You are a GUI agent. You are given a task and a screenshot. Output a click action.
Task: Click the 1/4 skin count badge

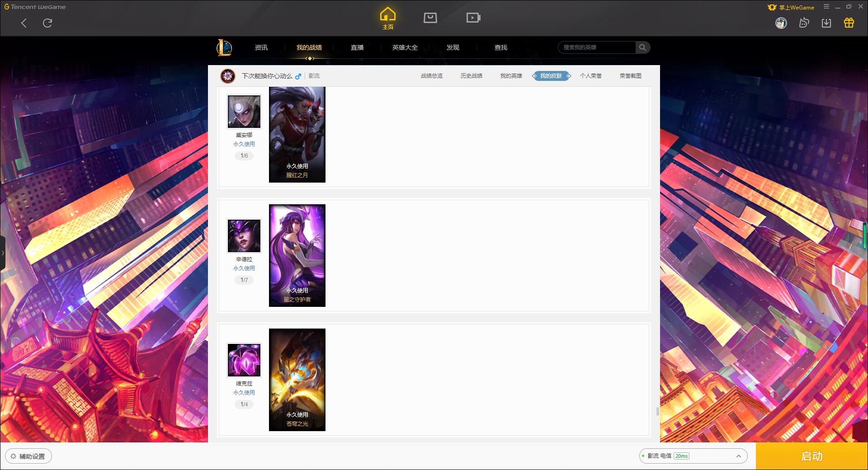[244, 404]
